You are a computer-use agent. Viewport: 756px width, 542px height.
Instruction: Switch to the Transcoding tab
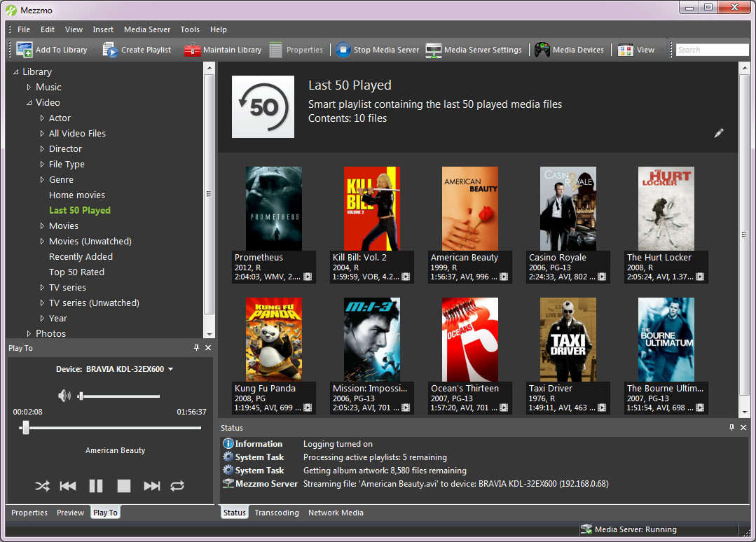click(x=276, y=513)
